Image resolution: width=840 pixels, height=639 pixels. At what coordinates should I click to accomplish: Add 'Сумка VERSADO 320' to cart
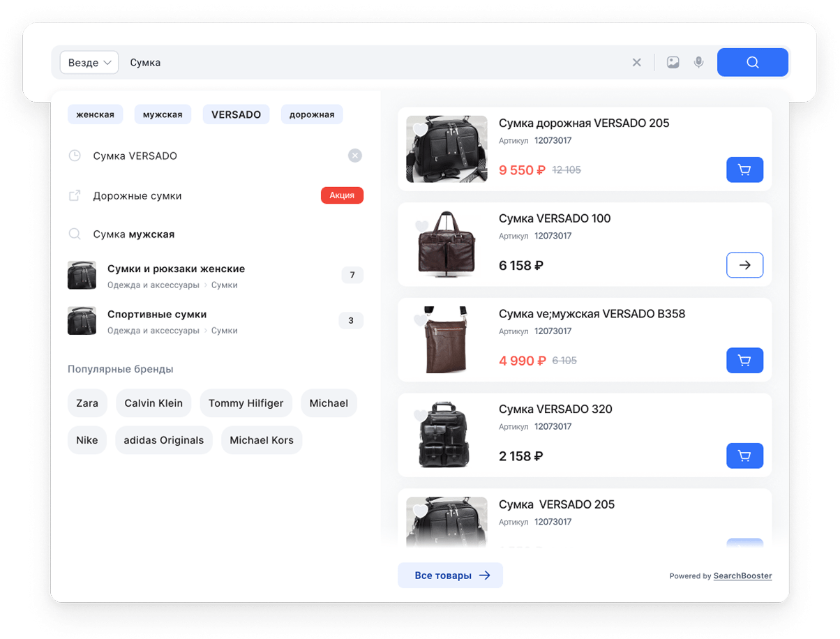(x=744, y=456)
